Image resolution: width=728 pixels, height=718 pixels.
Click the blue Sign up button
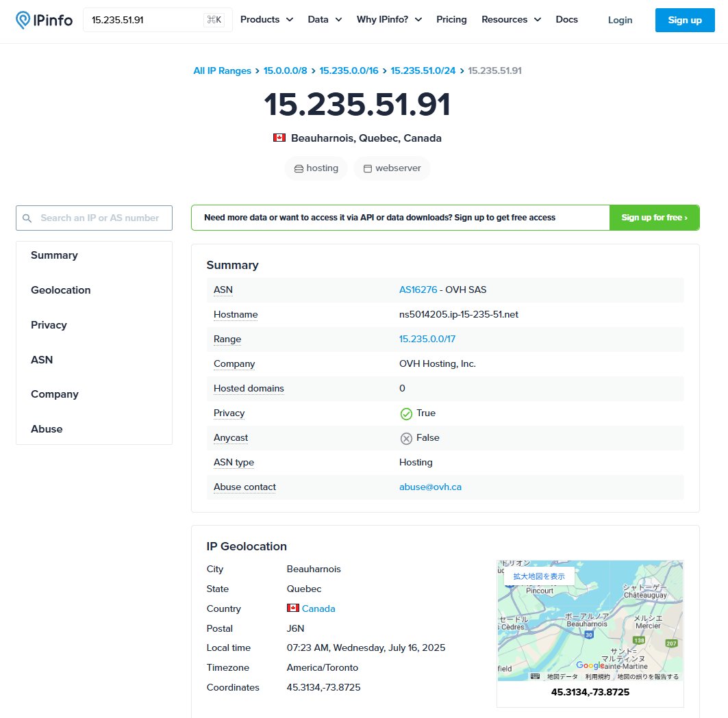click(x=685, y=20)
